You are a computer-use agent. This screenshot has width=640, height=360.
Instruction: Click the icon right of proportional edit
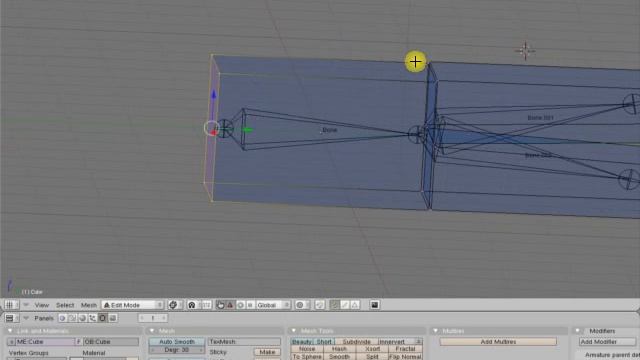(319, 305)
